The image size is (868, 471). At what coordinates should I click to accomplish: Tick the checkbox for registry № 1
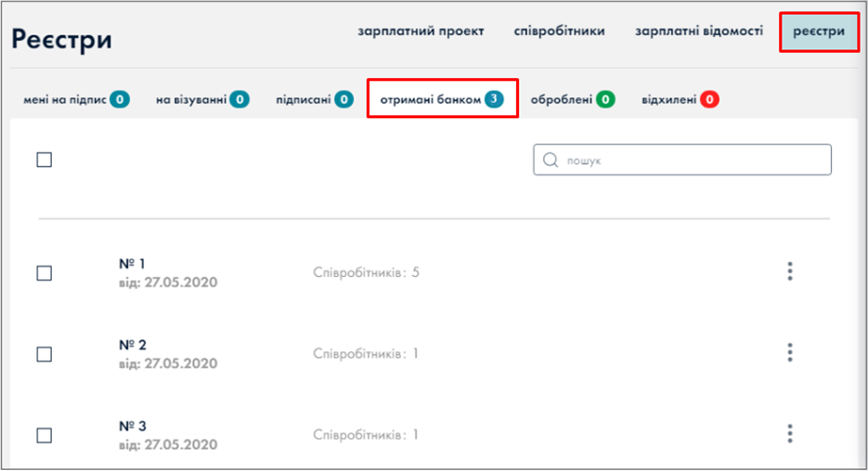[45, 273]
